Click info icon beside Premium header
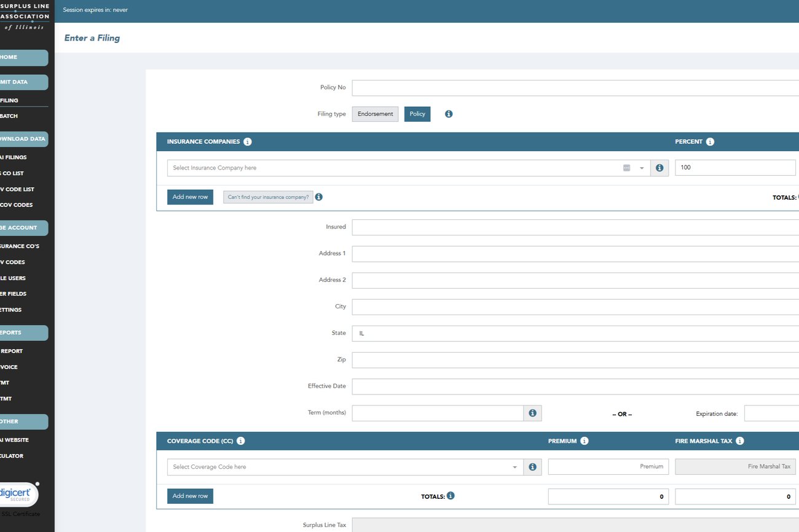Image resolution: width=799 pixels, height=532 pixels. [x=584, y=441]
